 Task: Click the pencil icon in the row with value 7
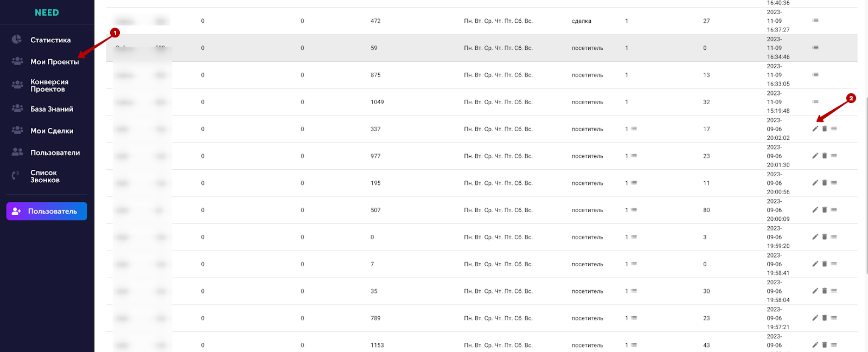click(x=815, y=264)
